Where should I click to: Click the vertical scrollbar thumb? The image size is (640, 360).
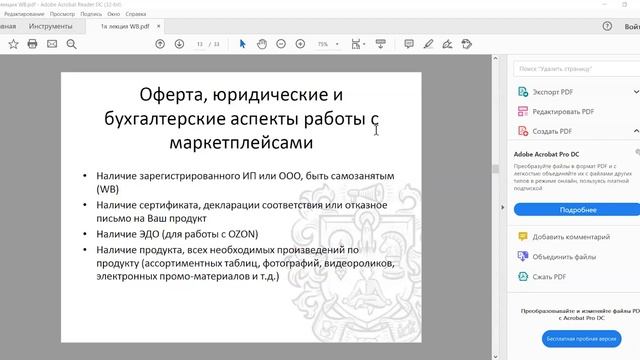495,169
